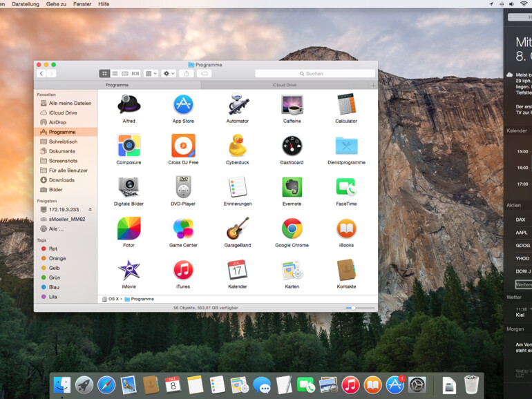The height and width of the screenshot is (399, 532).
Task: Open the arrange-by dropdown
Action: [x=151, y=74]
